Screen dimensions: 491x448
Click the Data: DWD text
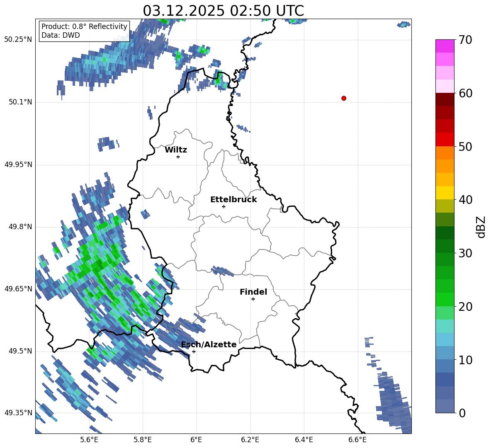click(x=61, y=35)
